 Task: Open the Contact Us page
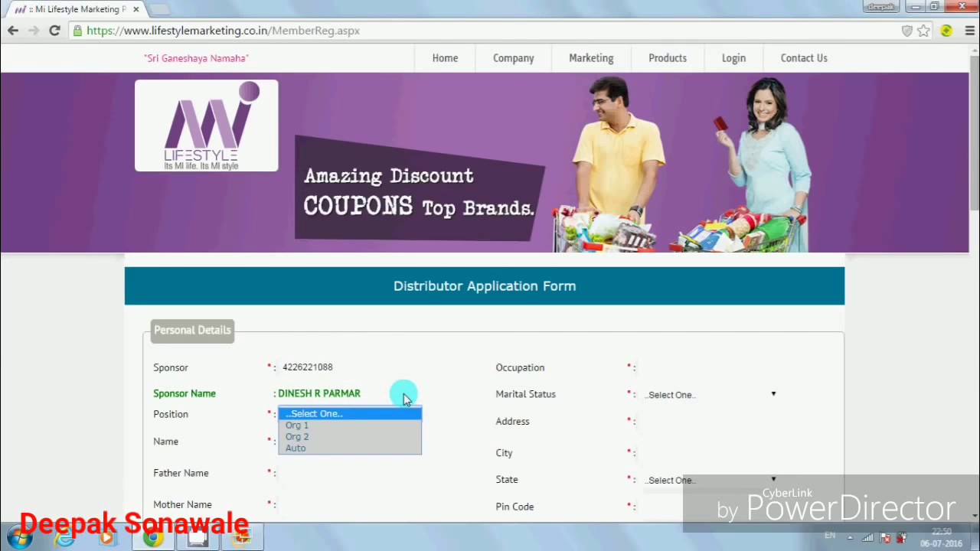(804, 58)
